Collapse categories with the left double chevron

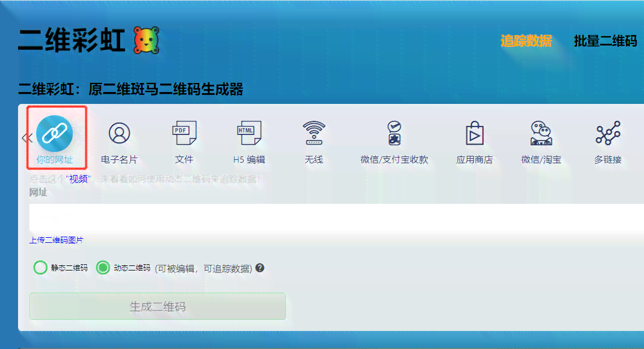coord(27,138)
